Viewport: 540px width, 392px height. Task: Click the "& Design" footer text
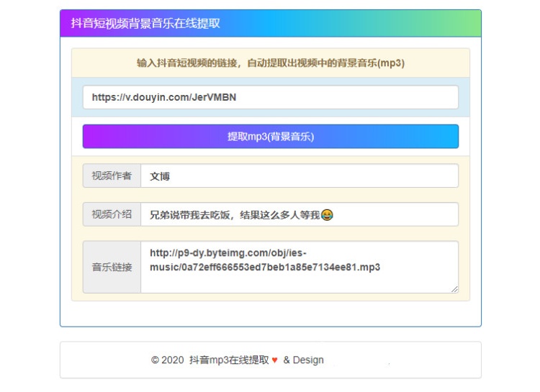(x=303, y=360)
